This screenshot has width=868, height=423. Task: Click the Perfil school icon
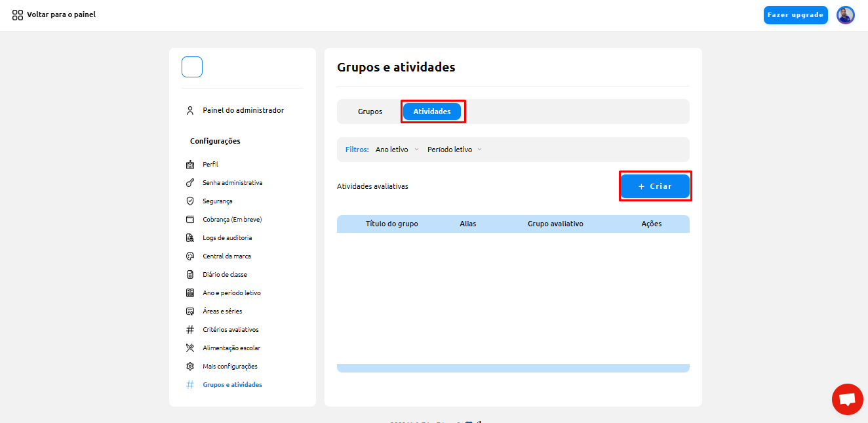click(190, 165)
